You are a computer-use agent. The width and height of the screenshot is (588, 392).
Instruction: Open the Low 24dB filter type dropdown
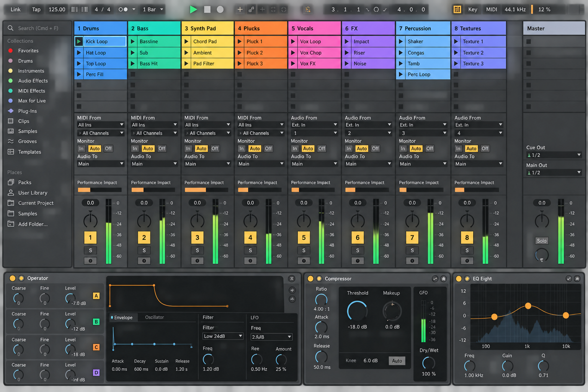(223, 336)
